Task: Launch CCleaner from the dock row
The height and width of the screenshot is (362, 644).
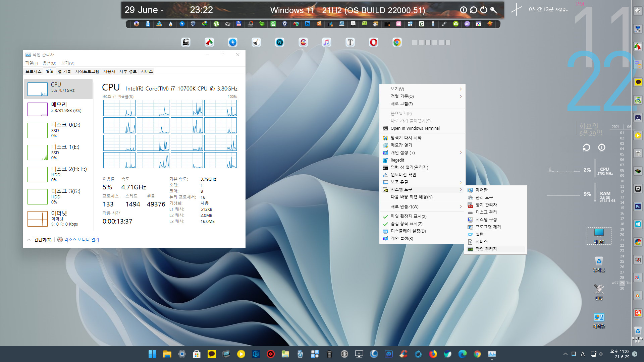Action: [x=303, y=42]
